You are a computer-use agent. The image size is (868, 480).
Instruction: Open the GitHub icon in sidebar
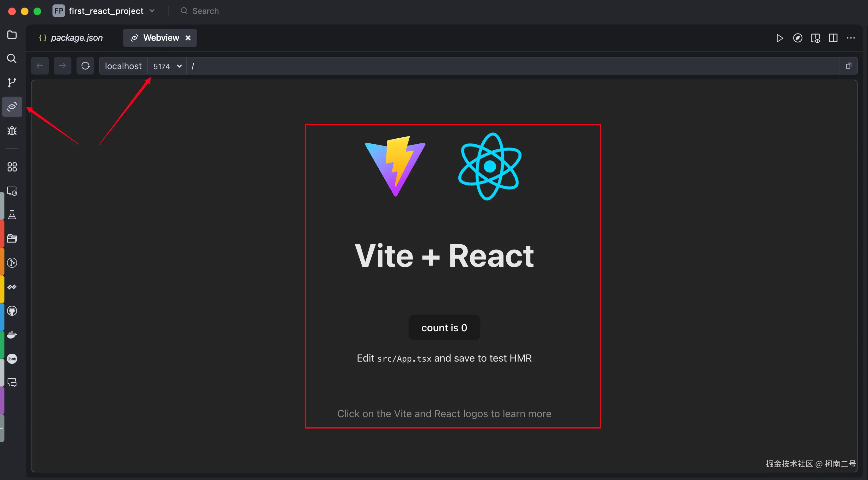click(x=12, y=311)
